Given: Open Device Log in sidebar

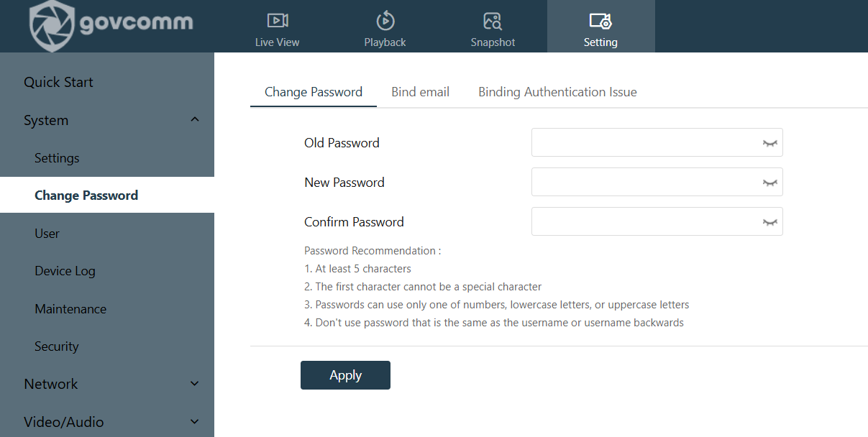Looking at the screenshot, I should coord(65,271).
